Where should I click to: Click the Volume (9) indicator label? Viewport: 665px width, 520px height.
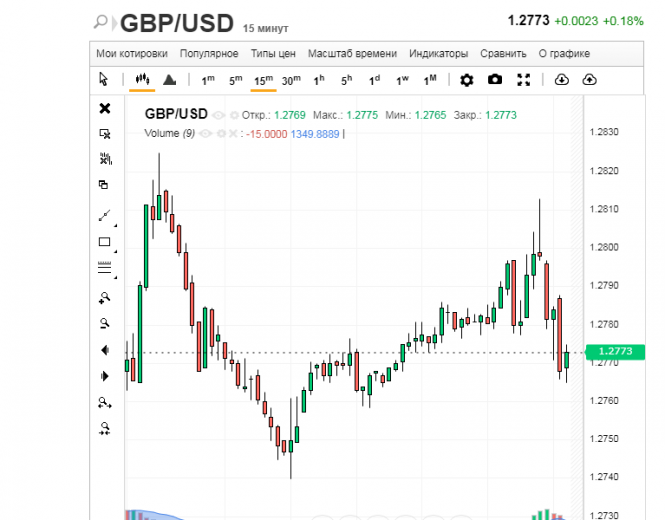170,134
